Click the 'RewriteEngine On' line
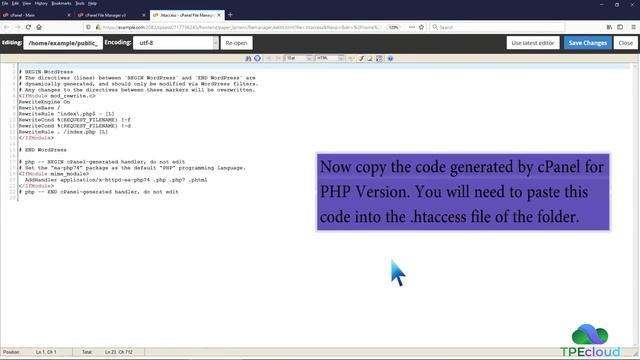Image resolution: width=640 pixels, height=360 pixels. click(x=44, y=102)
